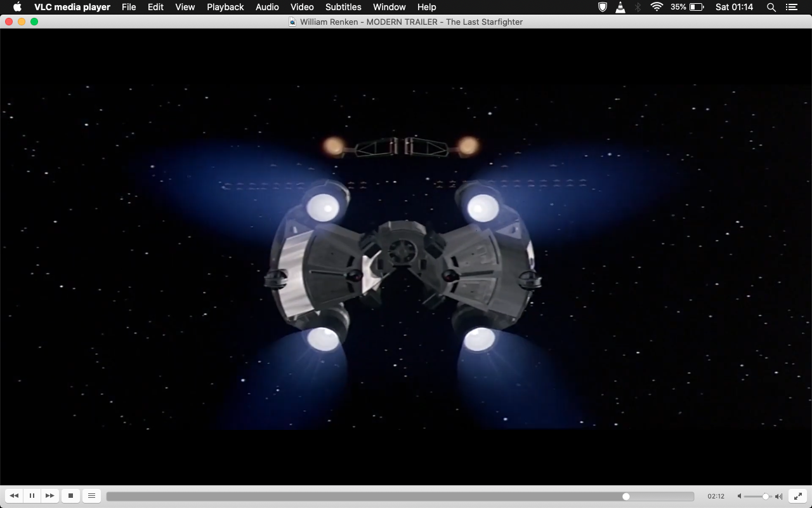812x508 pixels.
Task: Pause playback with the pause button
Action: 32,496
